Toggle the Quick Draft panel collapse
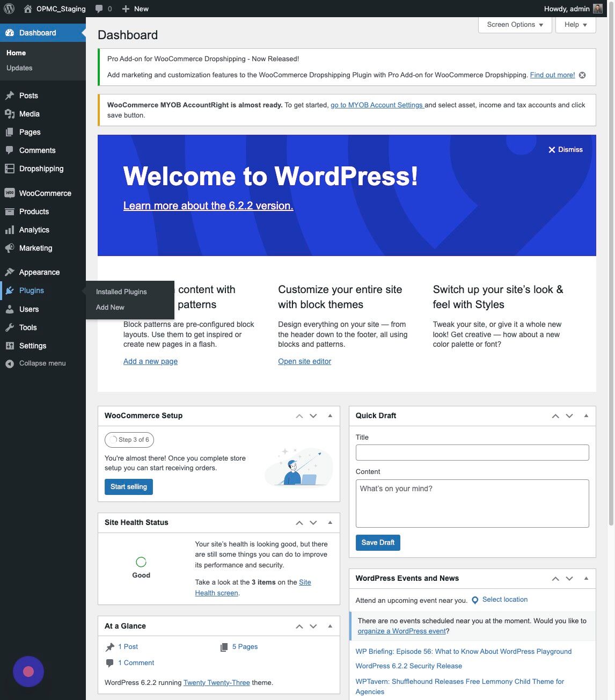The width and height of the screenshot is (615, 700). click(586, 416)
